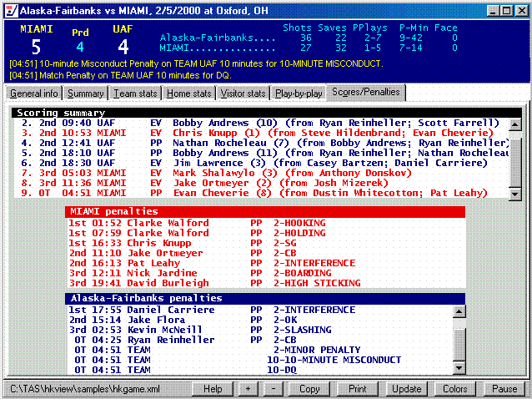Open the General info tab

[x=33, y=93]
